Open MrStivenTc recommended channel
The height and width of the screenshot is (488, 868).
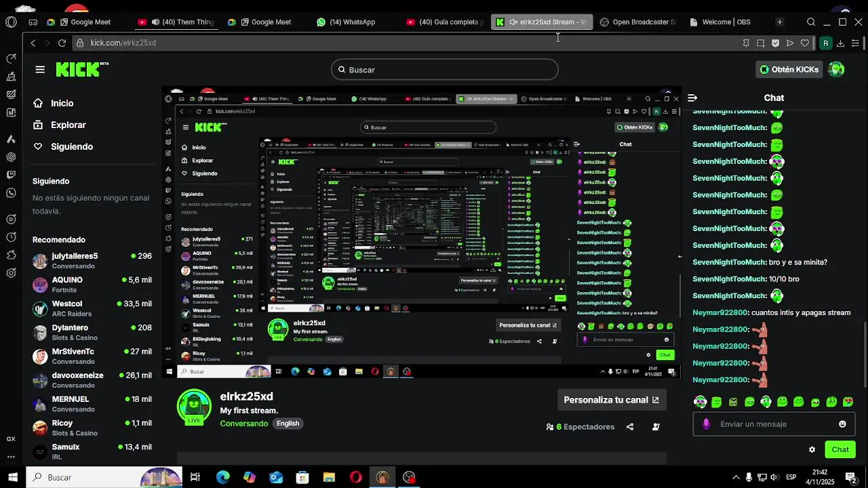click(92, 357)
